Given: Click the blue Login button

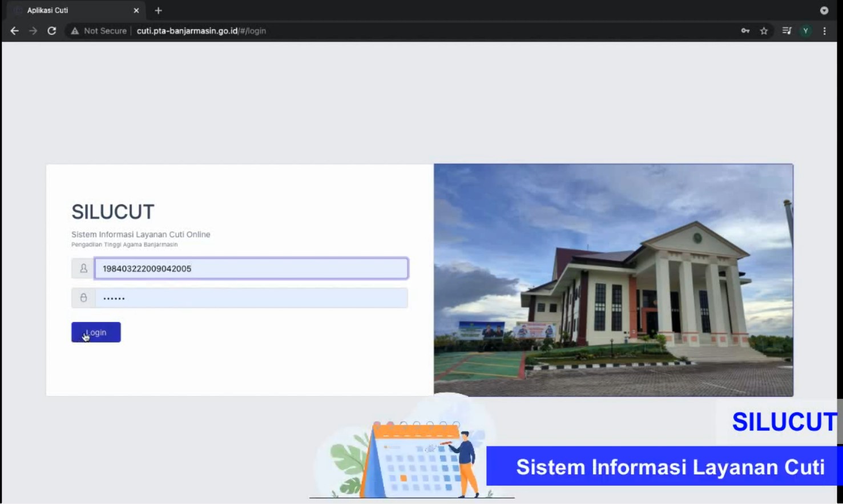Looking at the screenshot, I should 96,332.
